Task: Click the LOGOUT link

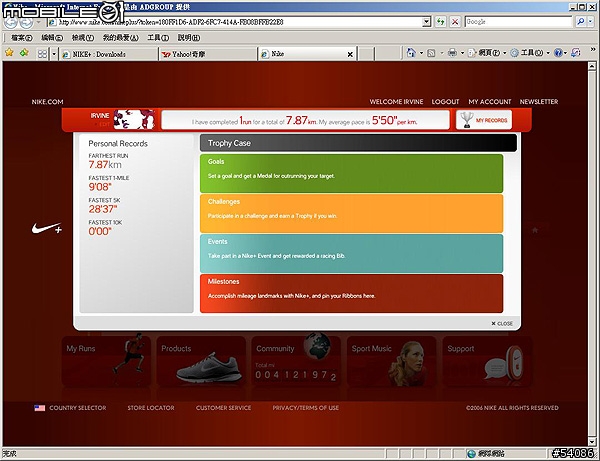Action: click(x=445, y=102)
